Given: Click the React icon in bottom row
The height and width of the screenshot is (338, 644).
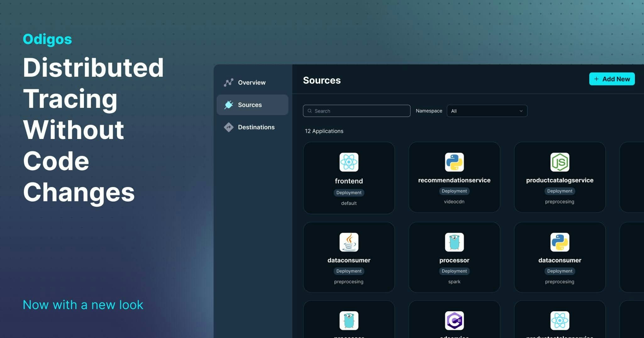Looking at the screenshot, I should [560, 320].
